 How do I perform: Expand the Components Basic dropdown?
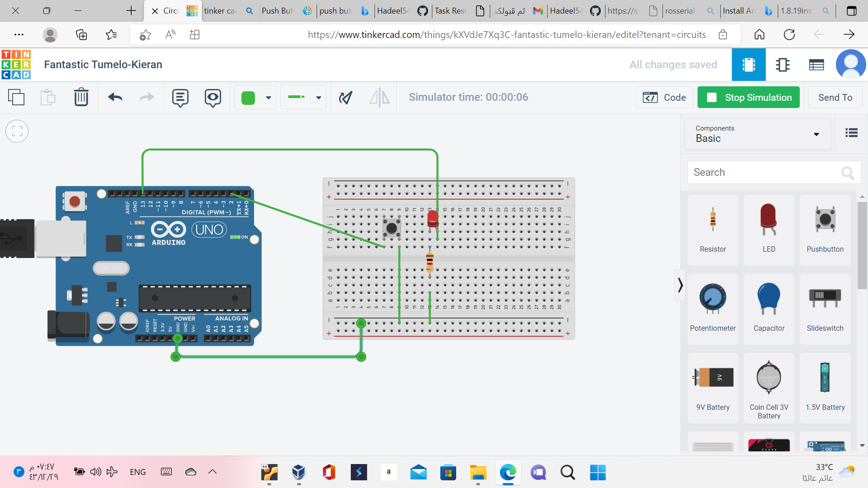(x=758, y=134)
